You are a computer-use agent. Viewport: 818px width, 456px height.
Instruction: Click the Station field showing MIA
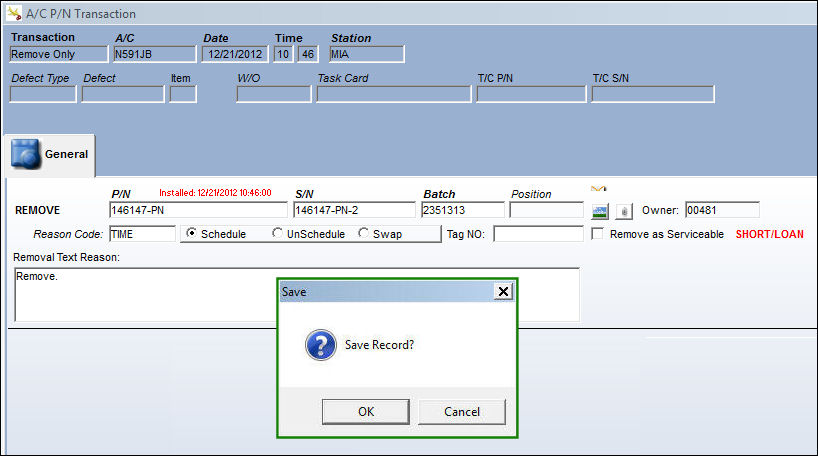[x=367, y=54]
